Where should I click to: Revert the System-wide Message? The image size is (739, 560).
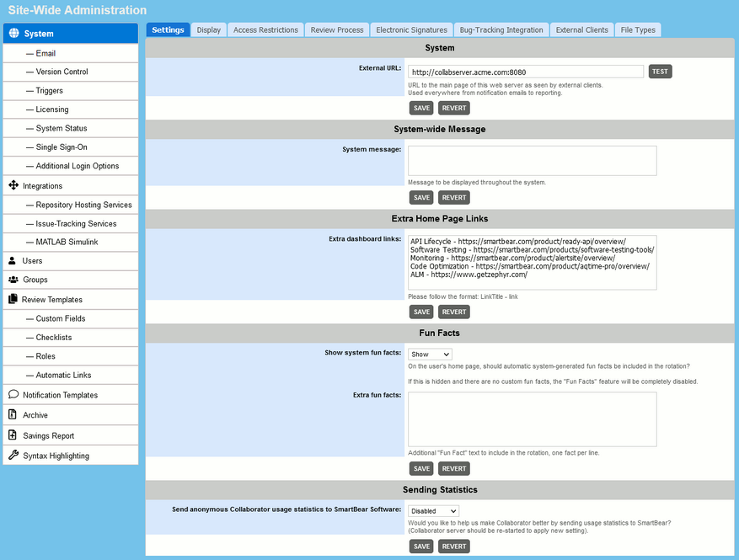coord(454,197)
